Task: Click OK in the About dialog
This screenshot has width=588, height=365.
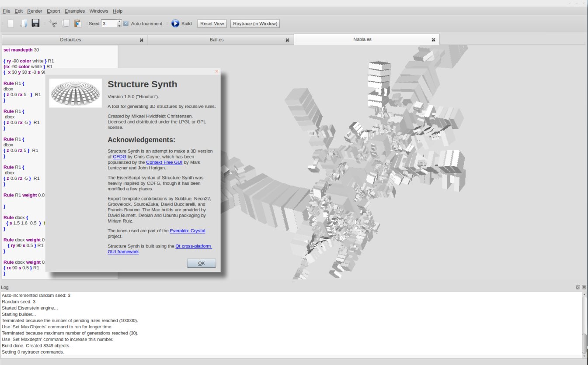Action: point(202,263)
